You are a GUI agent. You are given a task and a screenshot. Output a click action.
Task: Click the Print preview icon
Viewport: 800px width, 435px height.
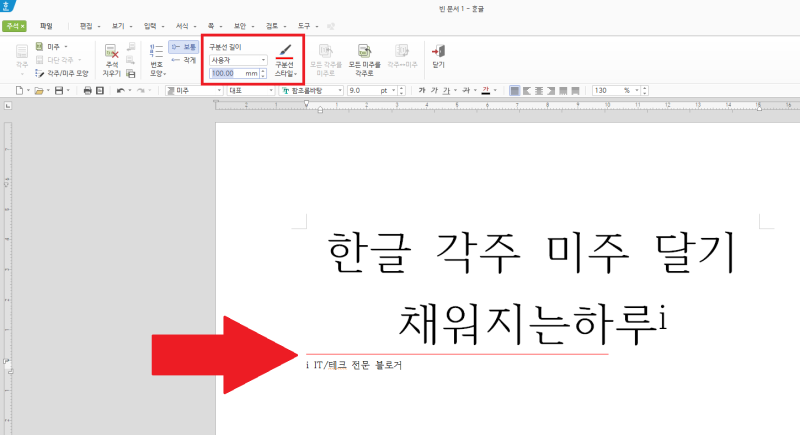100,91
